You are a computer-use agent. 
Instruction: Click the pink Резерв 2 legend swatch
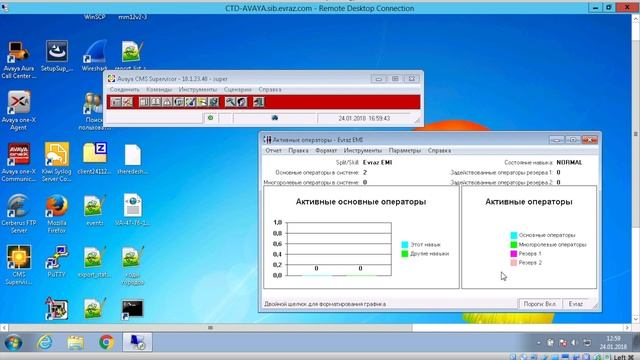pyautogui.click(x=513, y=263)
